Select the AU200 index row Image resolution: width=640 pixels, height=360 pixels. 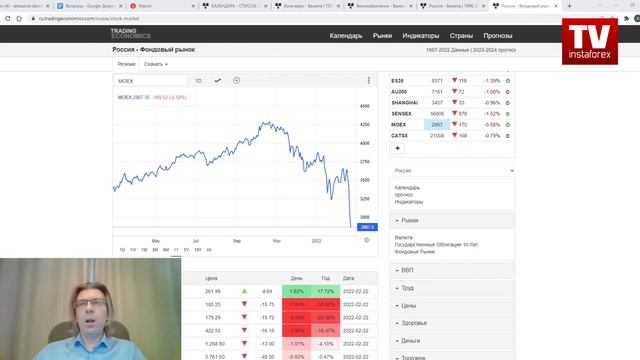[x=452, y=92]
